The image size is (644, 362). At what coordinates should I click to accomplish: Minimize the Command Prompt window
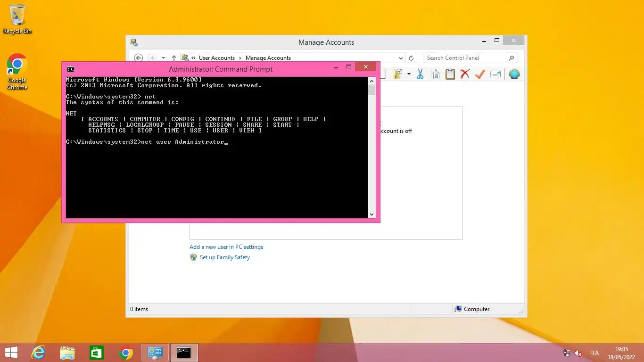[x=335, y=67]
